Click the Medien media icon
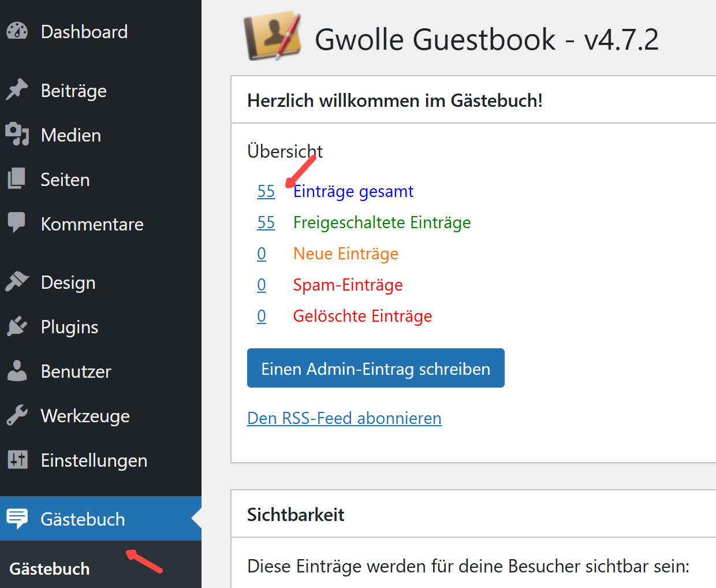The width and height of the screenshot is (716, 588). [17, 135]
